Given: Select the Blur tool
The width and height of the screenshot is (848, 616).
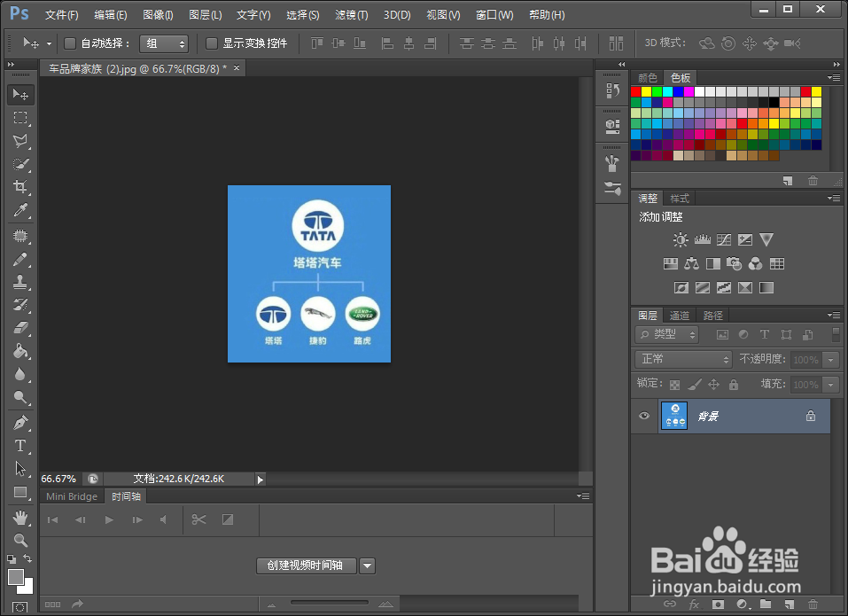Looking at the screenshot, I should [20, 374].
